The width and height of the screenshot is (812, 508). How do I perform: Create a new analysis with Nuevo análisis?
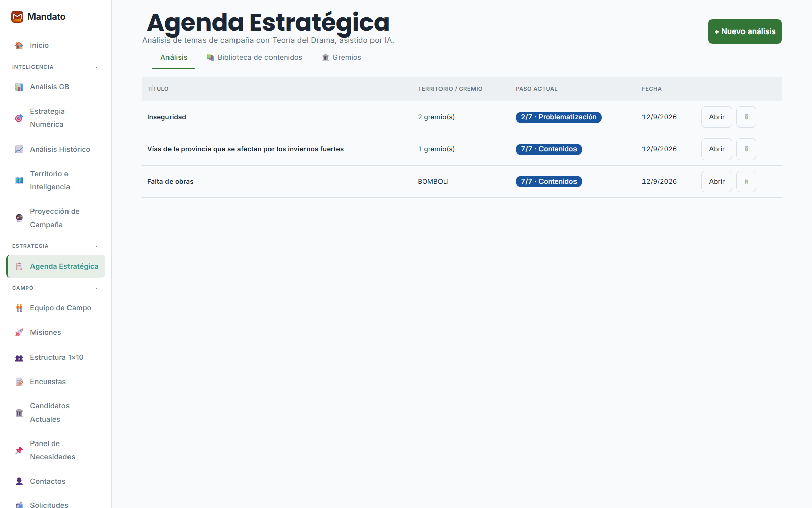point(745,31)
